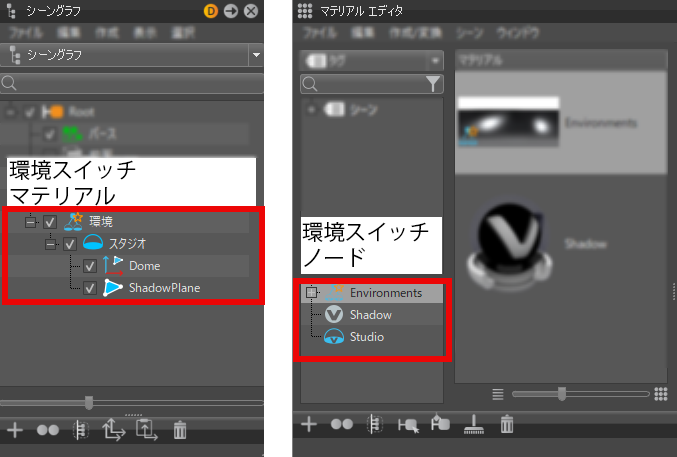Click the clipboard paste icon in Scenegraph toolbar

[147, 430]
